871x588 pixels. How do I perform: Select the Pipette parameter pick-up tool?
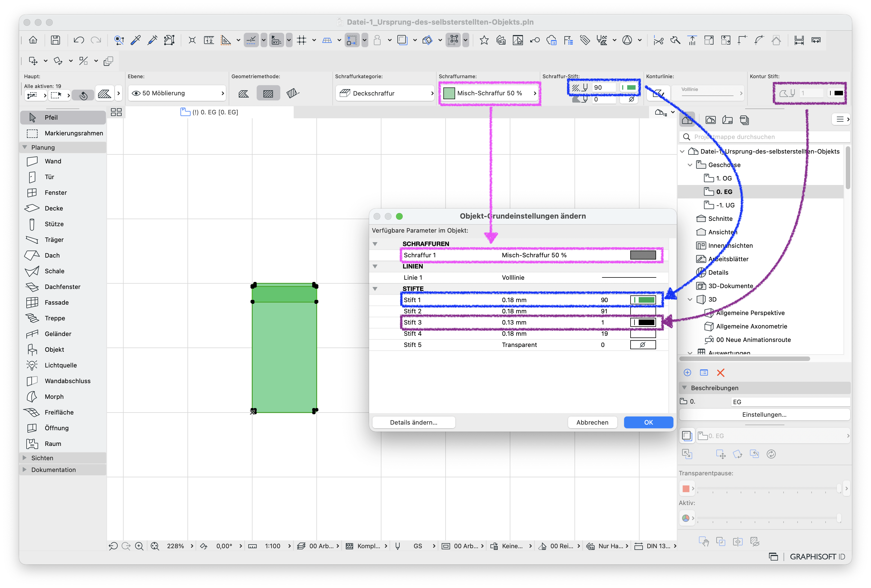136,40
